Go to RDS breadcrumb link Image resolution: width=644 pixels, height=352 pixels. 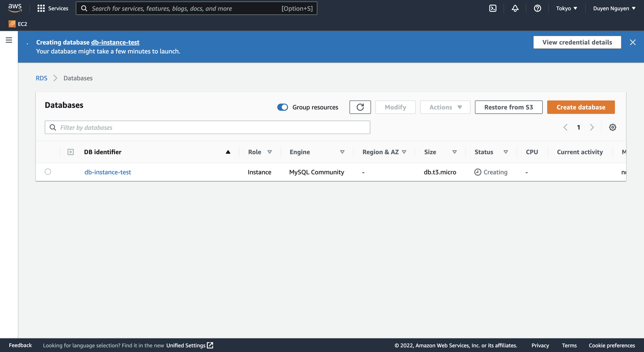click(x=41, y=78)
